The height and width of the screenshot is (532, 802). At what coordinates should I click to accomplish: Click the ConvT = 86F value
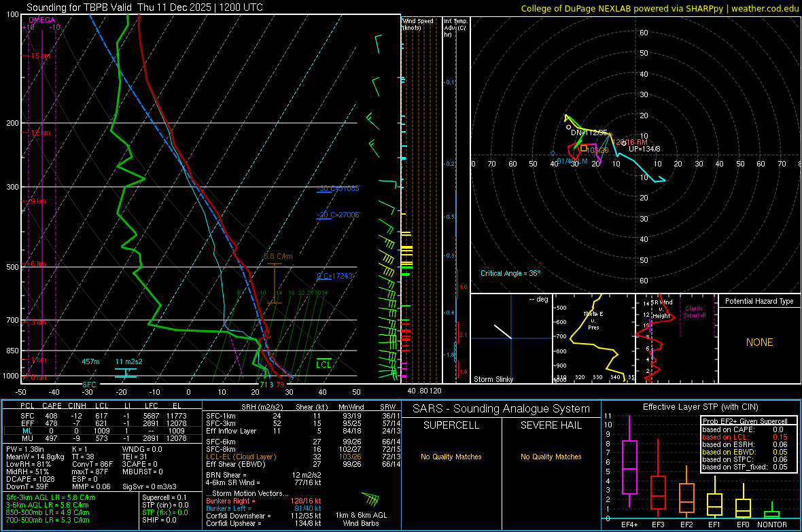tap(92, 464)
